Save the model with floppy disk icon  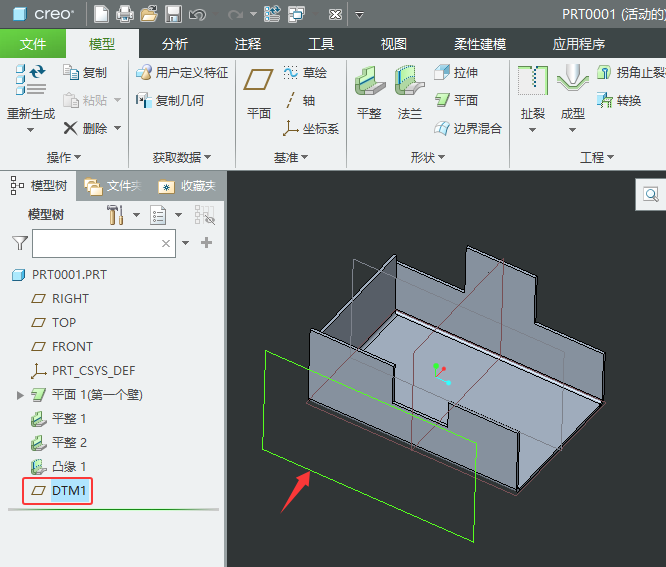(x=173, y=14)
